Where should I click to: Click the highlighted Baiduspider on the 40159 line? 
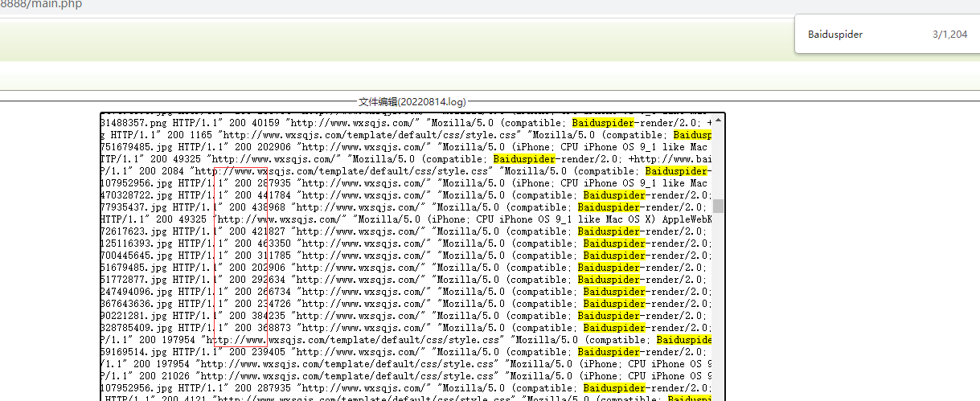coord(603,123)
